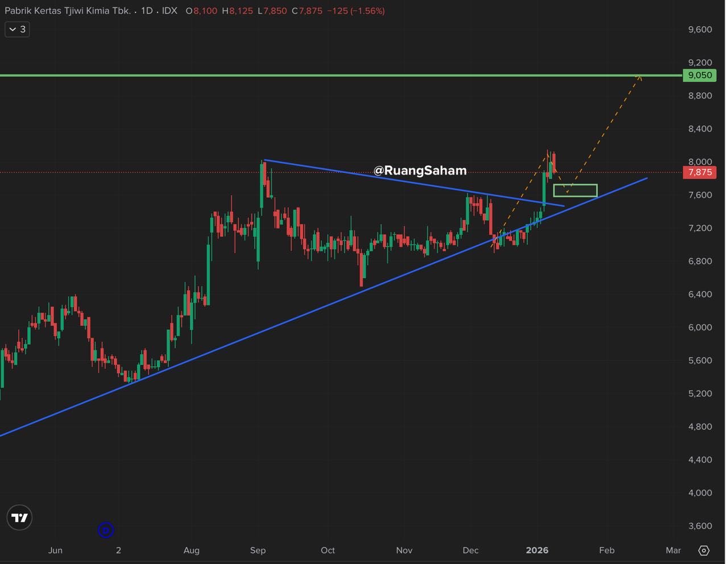Screen dimensions: 728x564
Task: Click the 3,600 level on the price axis
Action: pyautogui.click(x=700, y=526)
